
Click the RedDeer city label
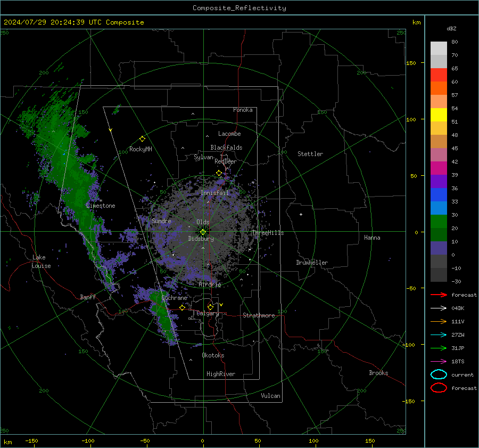click(x=226, y=161)
